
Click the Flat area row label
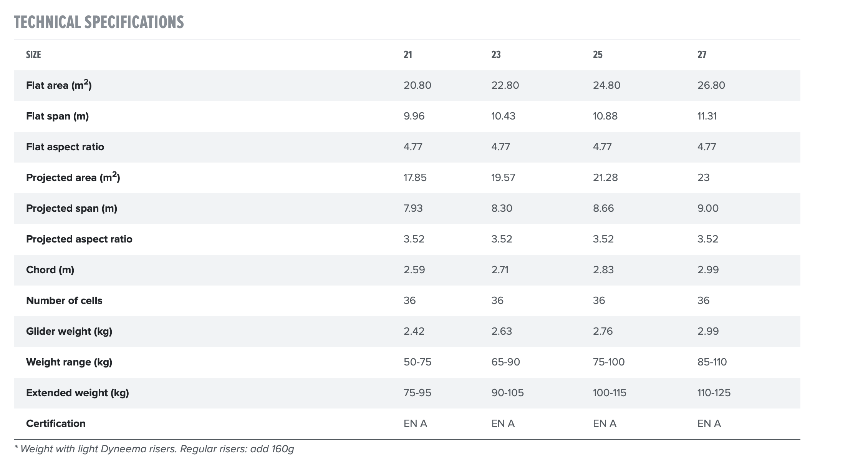pos(59,85)
